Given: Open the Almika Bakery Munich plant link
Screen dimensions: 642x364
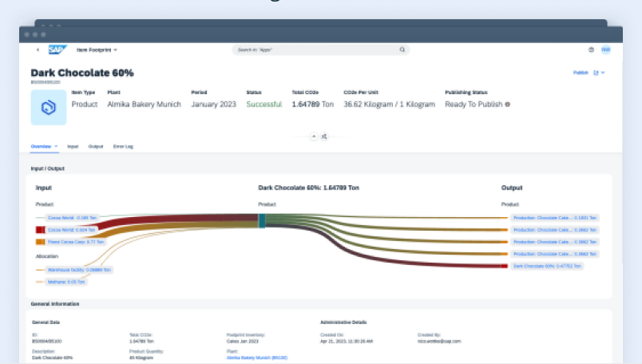Looking at the screenshot, I should pos(257,358).
